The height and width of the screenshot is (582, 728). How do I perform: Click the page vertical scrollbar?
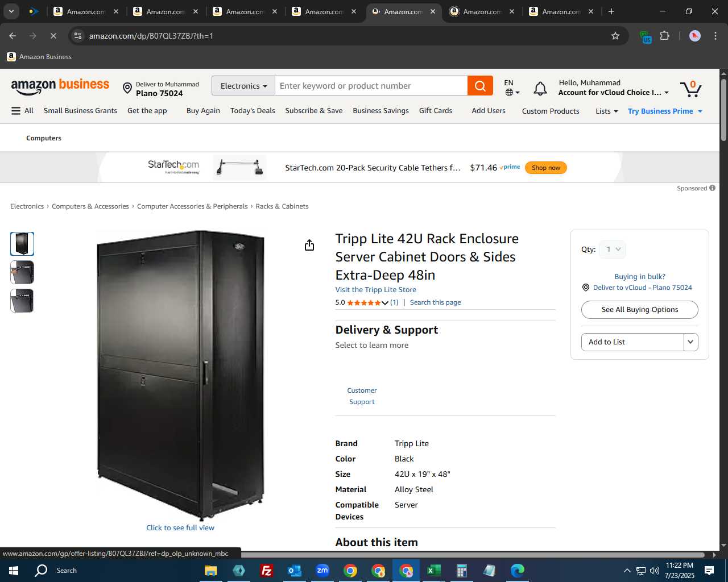pyautogui.click(x=723, y=110)
